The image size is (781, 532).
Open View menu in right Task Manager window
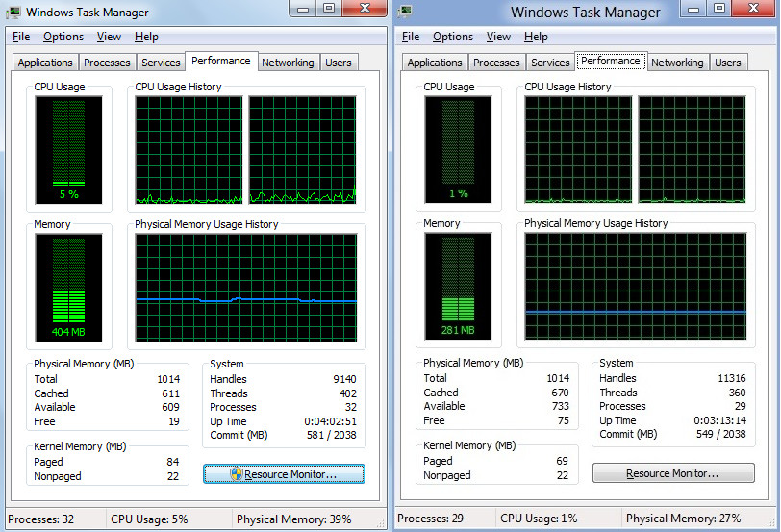pyautogui.click(x=498, y=37)
